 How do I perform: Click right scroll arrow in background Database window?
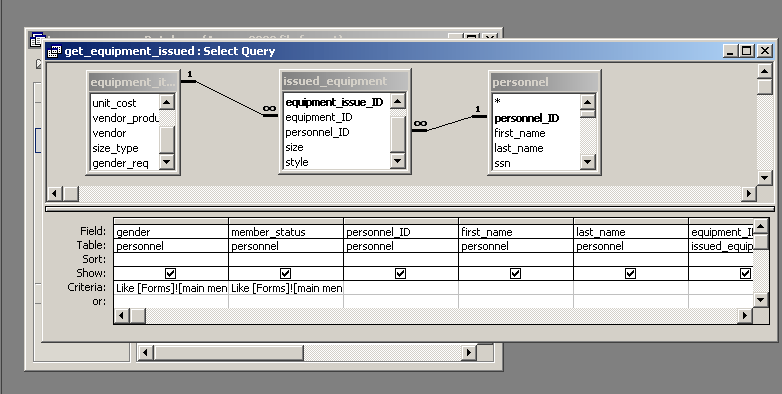(x=468, y=353)
